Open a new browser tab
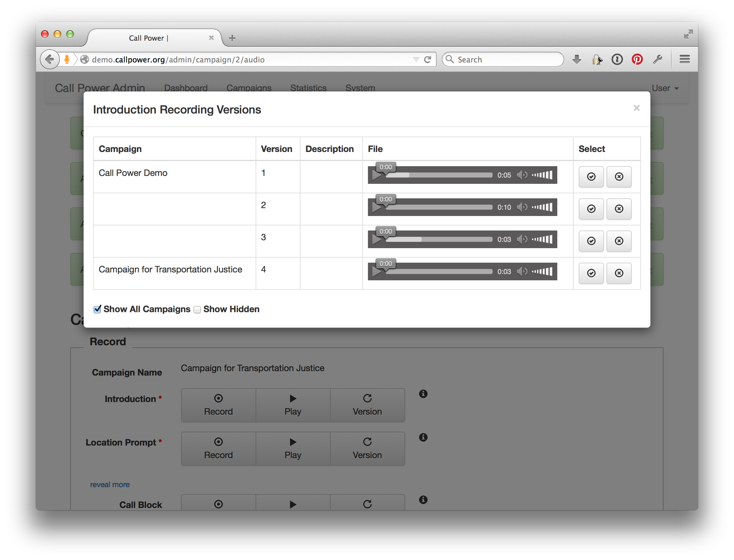Screen dimensions: 734x560 point(232,38)
